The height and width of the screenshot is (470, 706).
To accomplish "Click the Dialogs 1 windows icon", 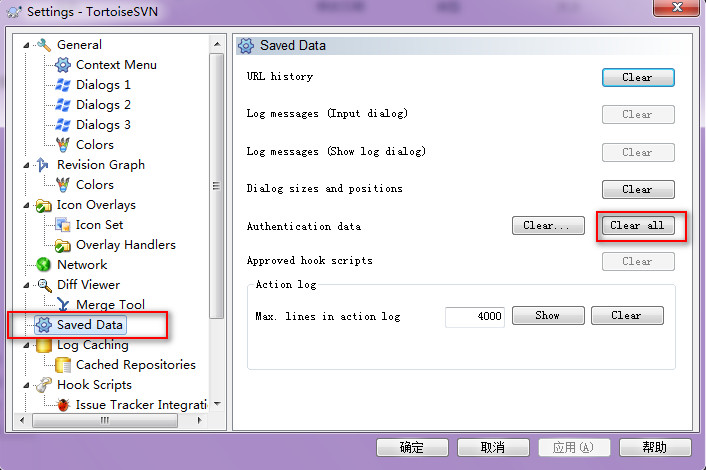I will pos(63,85).
